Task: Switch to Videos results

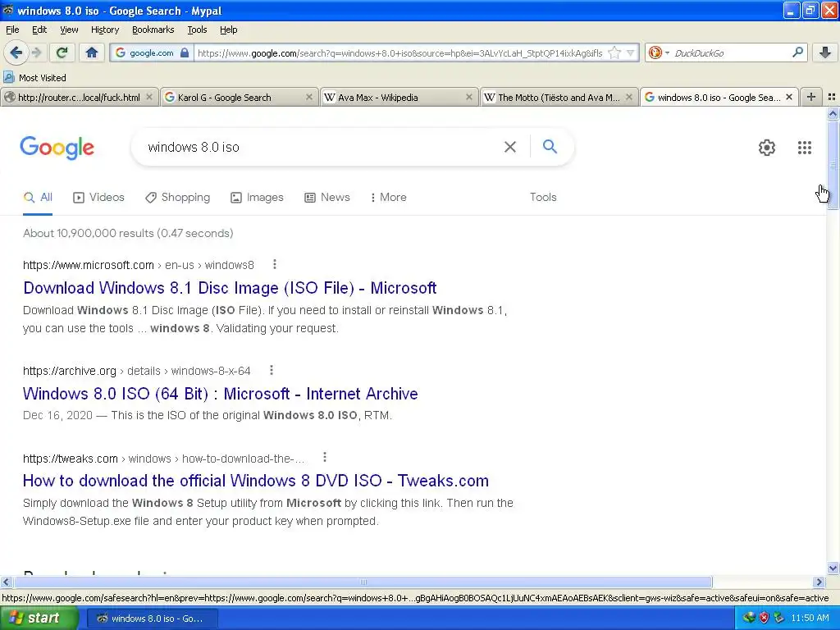Action: pyautogui.click(x=98, y=197)
